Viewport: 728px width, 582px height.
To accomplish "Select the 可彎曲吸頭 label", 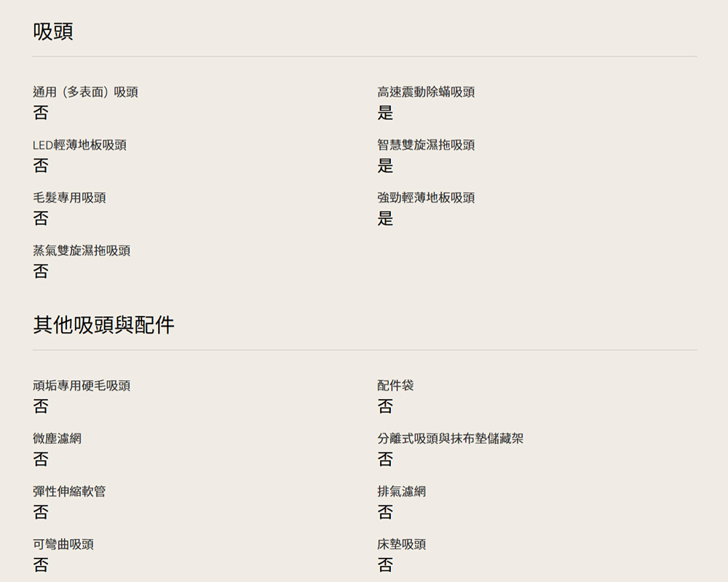I will click(63, 544).
